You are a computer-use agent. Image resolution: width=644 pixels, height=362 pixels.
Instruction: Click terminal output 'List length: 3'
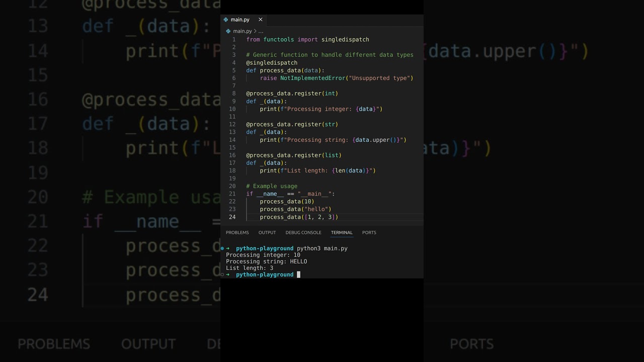click(x=250, y=268)
